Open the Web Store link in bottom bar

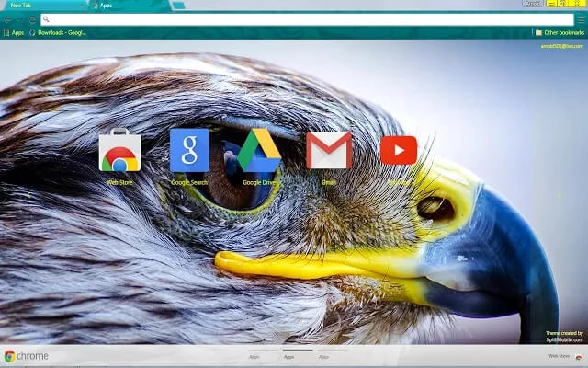pos(566,356)
